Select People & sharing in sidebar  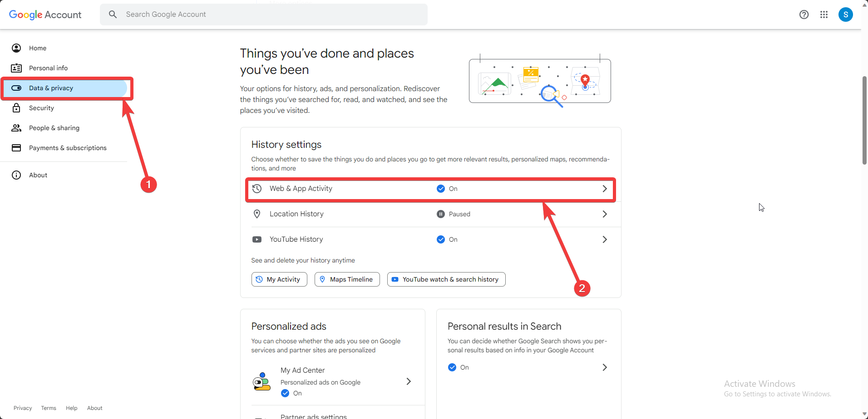(54, 128)
